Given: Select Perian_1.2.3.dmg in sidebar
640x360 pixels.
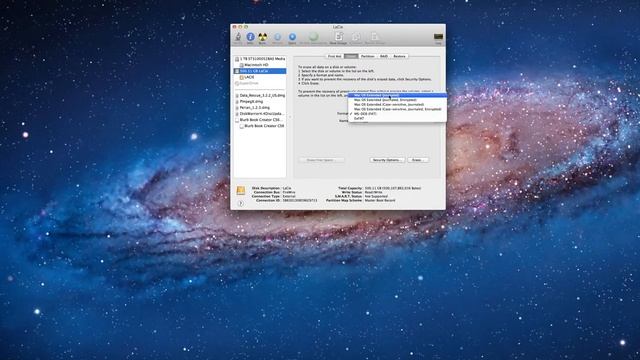Looking at the screenshot, I should click(260, 108).
